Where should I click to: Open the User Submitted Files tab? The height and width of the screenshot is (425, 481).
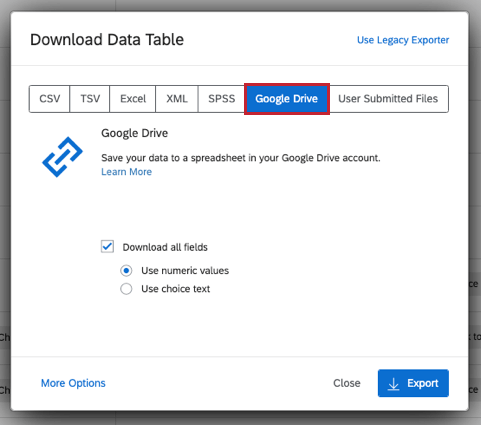(388, 99)
